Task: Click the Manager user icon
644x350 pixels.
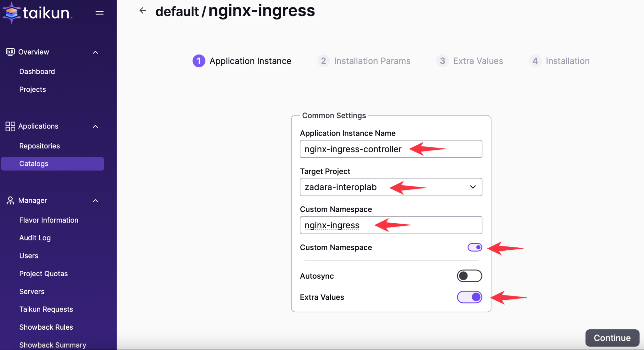Action: 10,201
